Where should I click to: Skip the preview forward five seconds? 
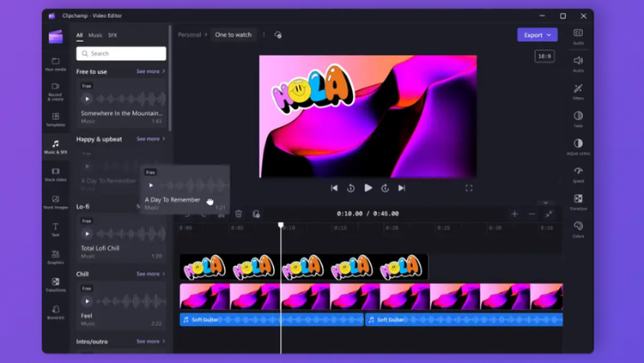[385, 188]
